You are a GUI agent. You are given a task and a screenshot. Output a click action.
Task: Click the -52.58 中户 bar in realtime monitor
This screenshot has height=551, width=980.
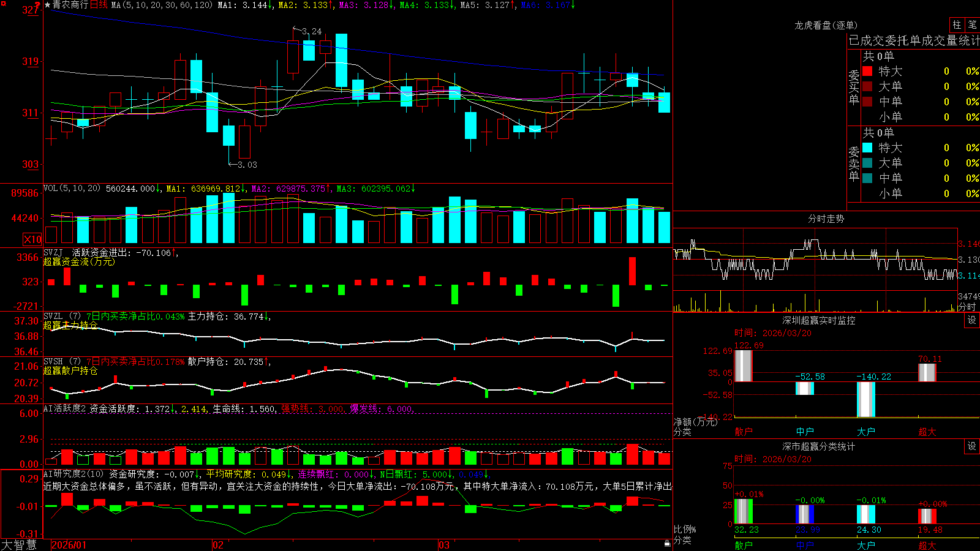click(804, 388)
